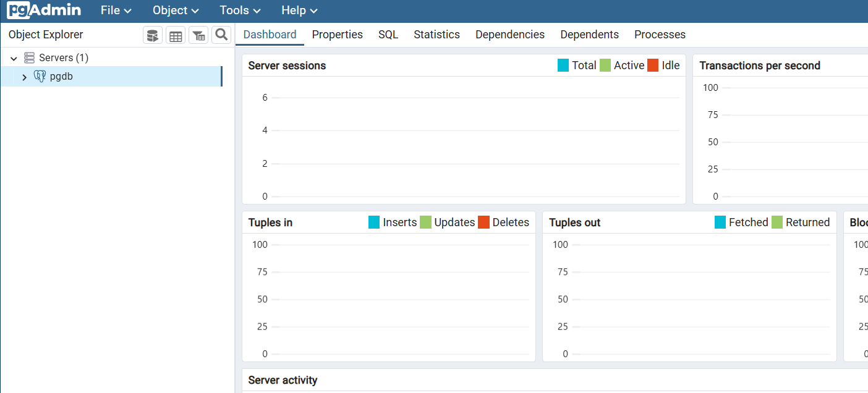Click the Idle legend in Server sessions

pos(670,65)
